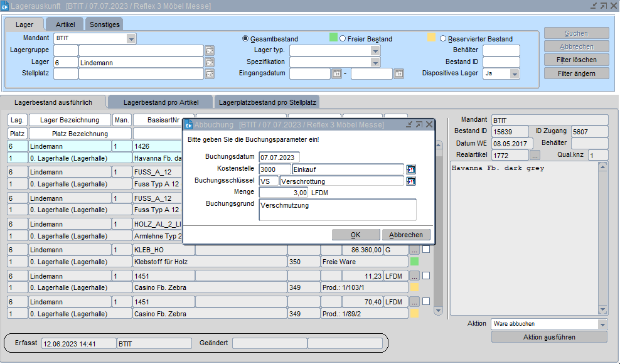Viewport: 620px width, 364px height.
Task: Click the ellipsis button beside Realartikel 1772
Action: pos(535,155)
